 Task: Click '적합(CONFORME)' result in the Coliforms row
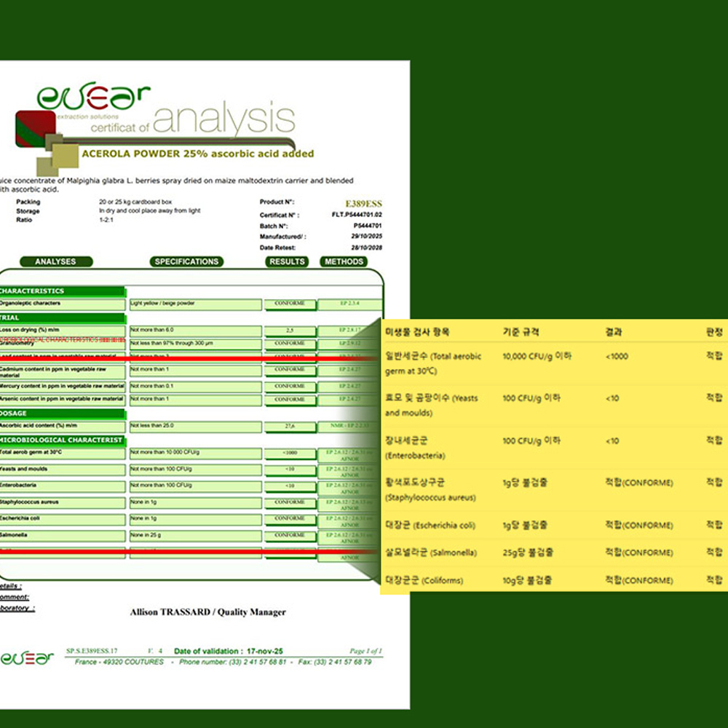point(639,580)
